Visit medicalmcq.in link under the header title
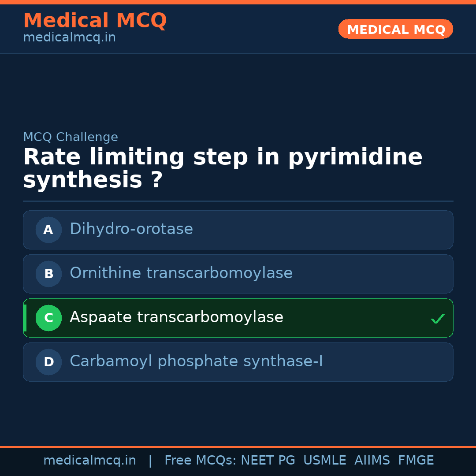Screen dimensions: 476x476 (x=69, y=38)
